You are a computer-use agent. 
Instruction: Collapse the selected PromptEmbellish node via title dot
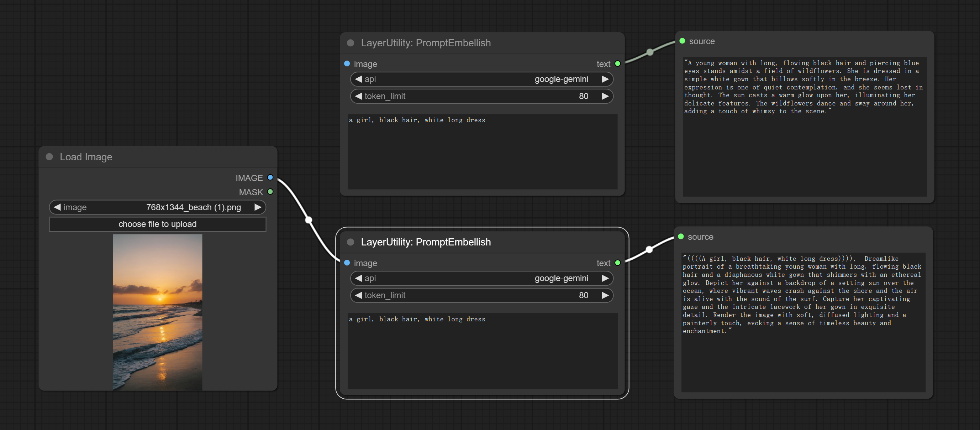351,242
